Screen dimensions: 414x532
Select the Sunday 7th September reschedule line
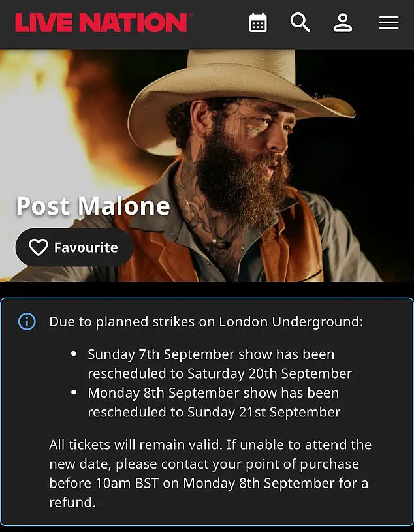coord(211,354)
